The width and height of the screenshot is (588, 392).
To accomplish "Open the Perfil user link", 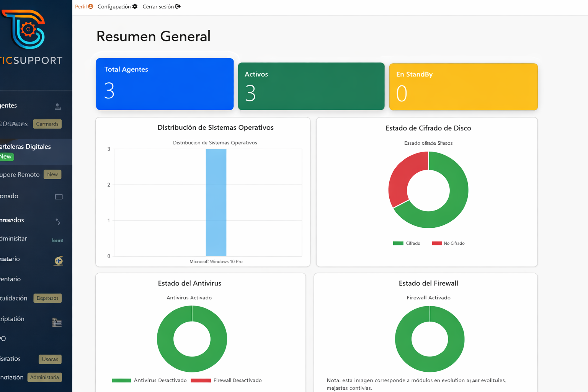I will (x=84, y=7).
